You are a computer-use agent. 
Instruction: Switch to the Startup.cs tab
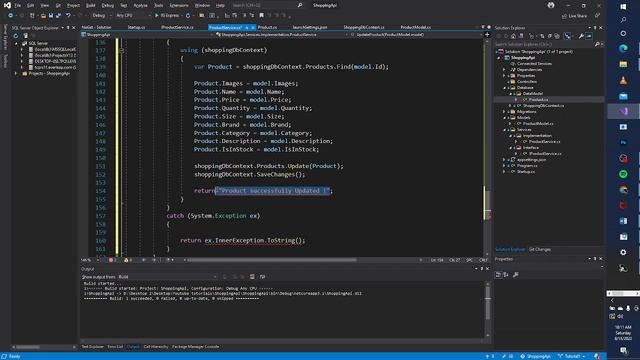136,27
